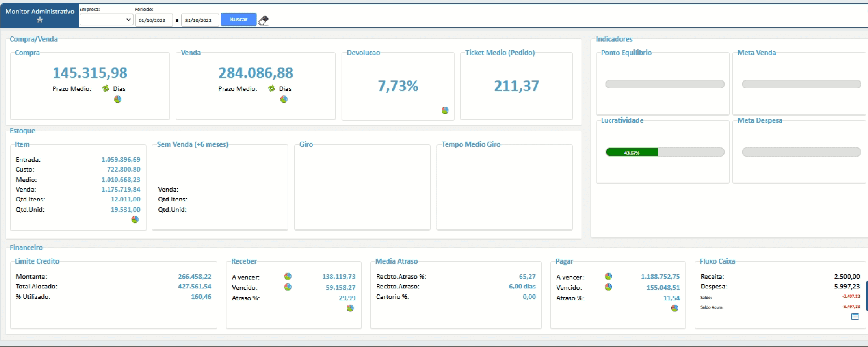Click Pagar A vencer value 1.188.752,75
This screenshot has height=347, width=868.
[660, 276]
